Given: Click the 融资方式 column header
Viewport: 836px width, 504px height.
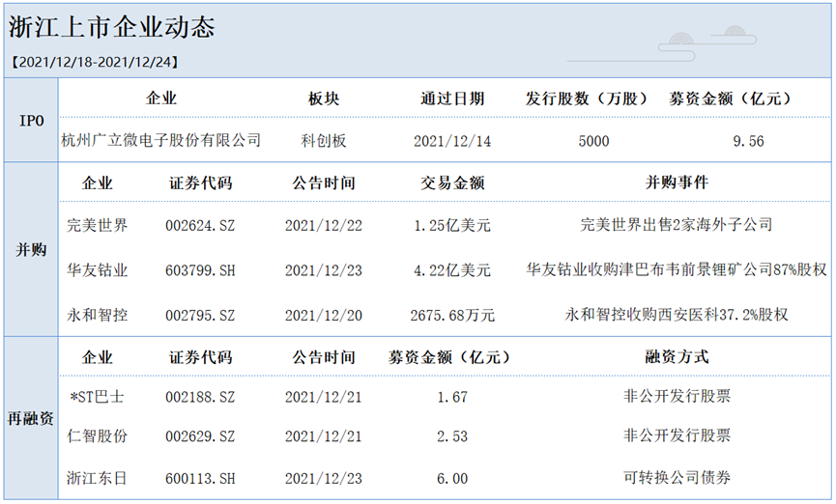Looking at the screenshot, I should pyautogui.click(x=677, y=357).
